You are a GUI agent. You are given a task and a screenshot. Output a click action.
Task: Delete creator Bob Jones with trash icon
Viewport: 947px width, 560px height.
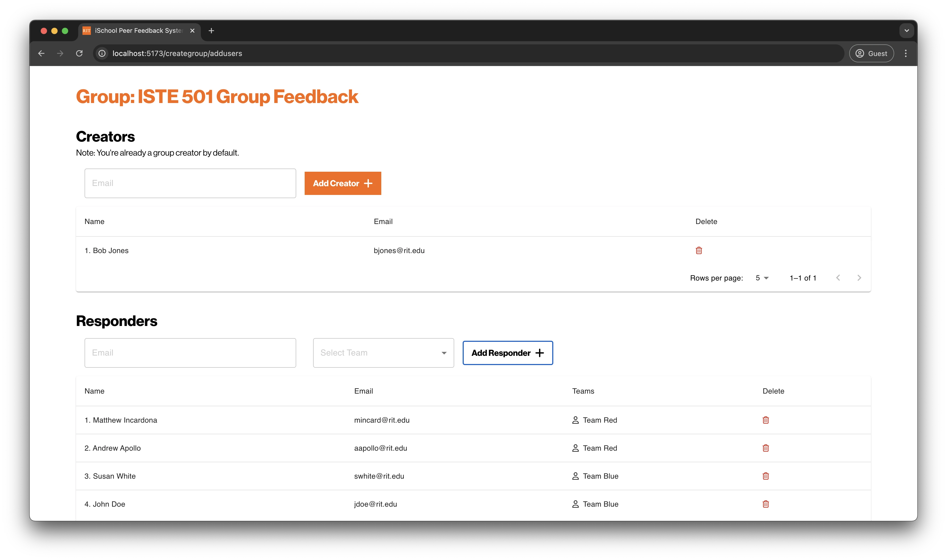coord(699,251)
